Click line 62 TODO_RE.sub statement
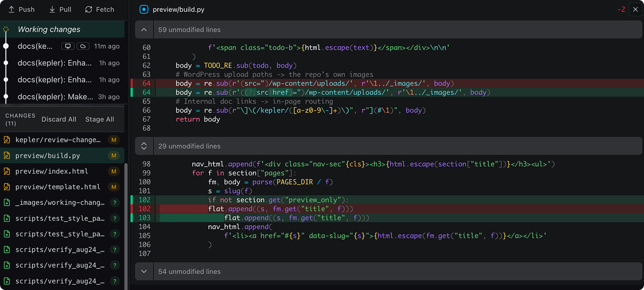644x290 pixels. click(235, 65)
